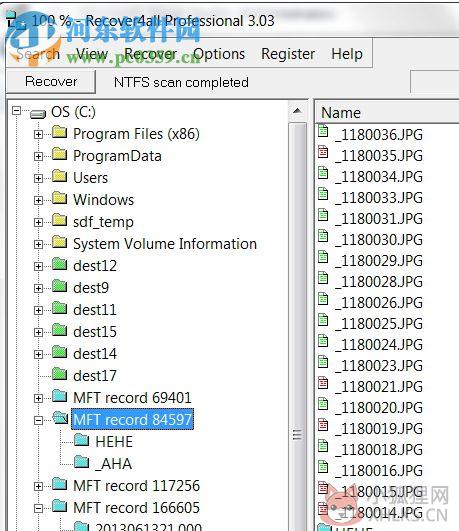
Task: Select the file _1180025.JPG
Action: pyautogui.click(x=378, y=324)
